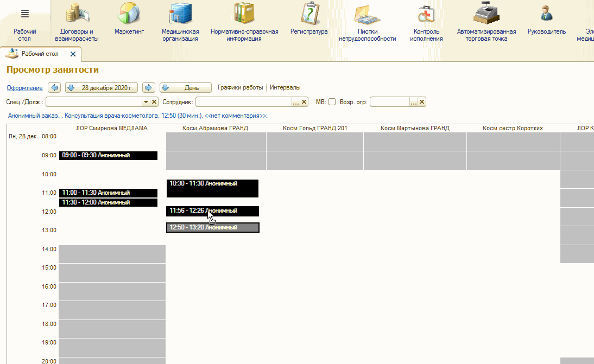Open Договоры и взаиморасчеты section

(x=77, y=15)
